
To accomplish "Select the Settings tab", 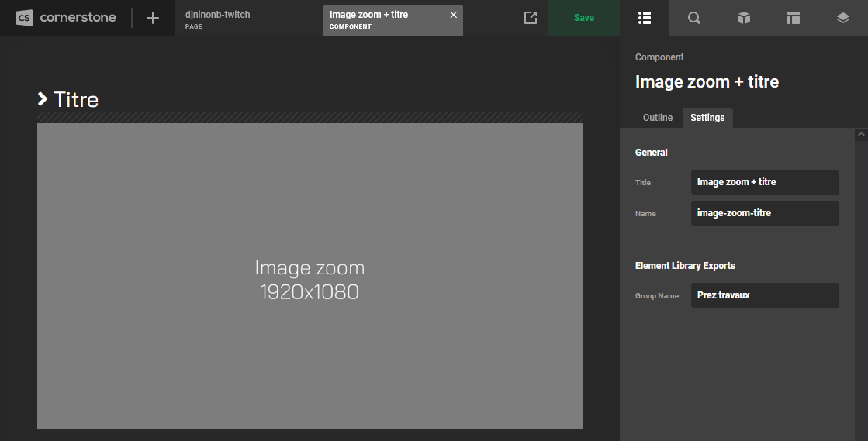I will tap(707, 118).
